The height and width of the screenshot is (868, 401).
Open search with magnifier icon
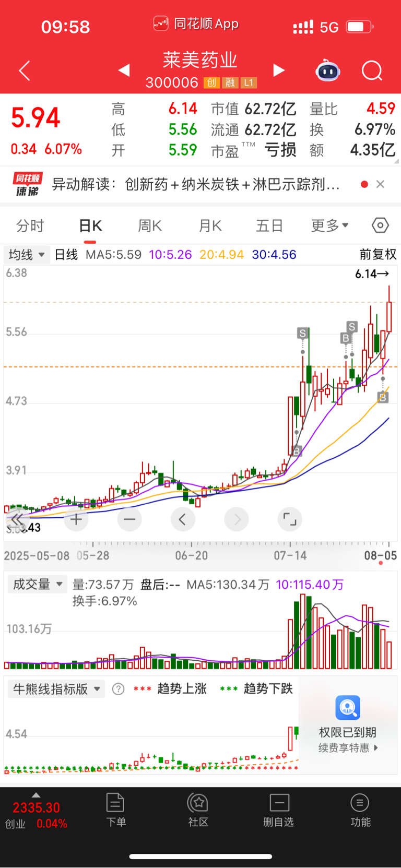tap(372, 70)
